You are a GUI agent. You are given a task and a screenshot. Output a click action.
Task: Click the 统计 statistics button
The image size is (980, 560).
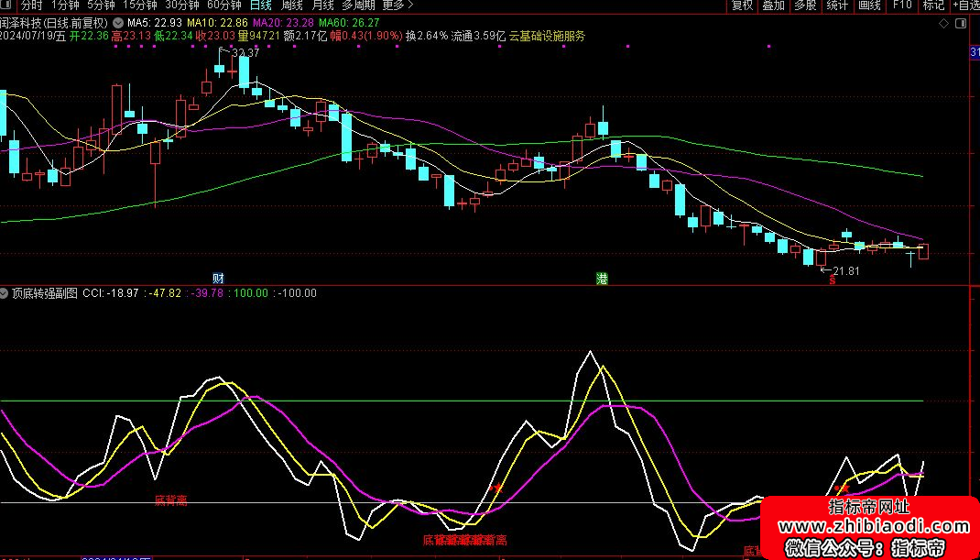[837, 5]
